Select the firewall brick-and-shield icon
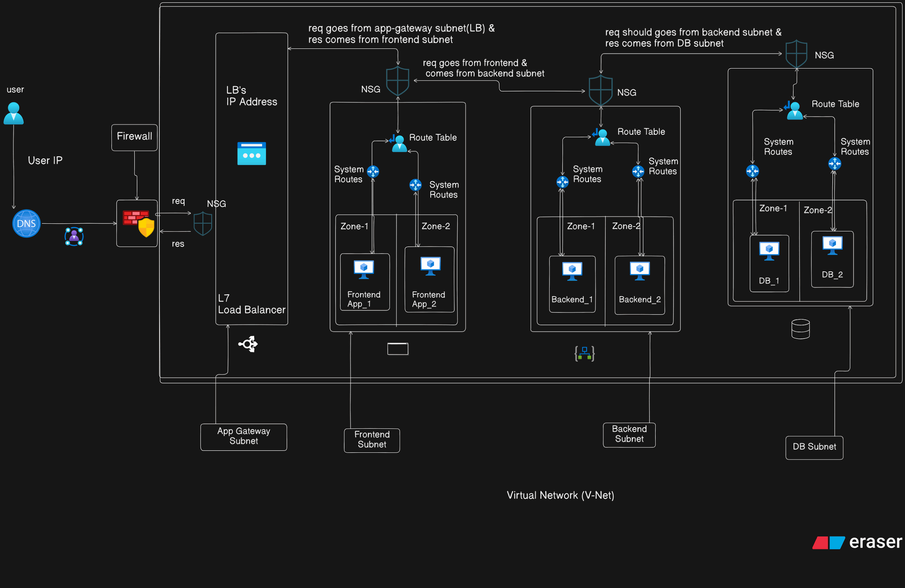This screenshot has height=588, width=905. coord(139,223)
